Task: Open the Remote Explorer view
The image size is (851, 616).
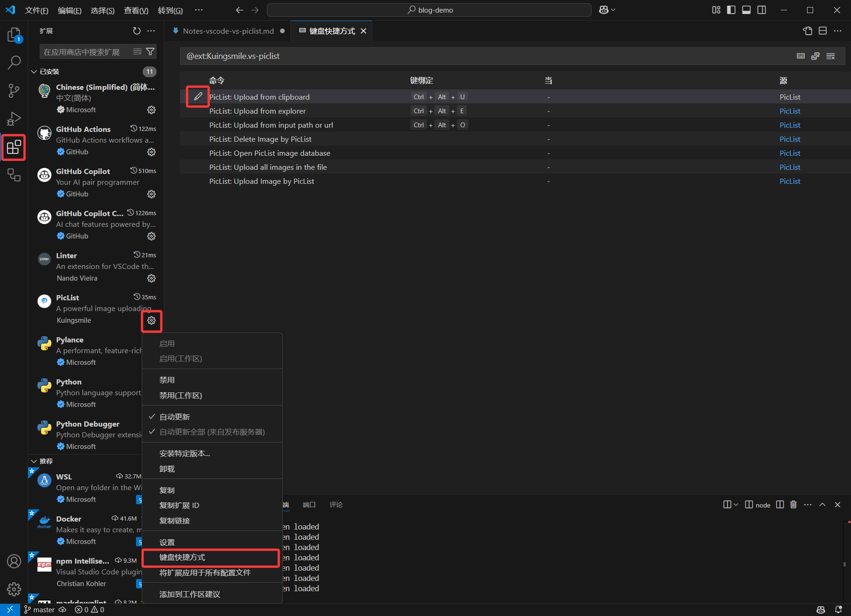Action: click(x=14, y=175)
